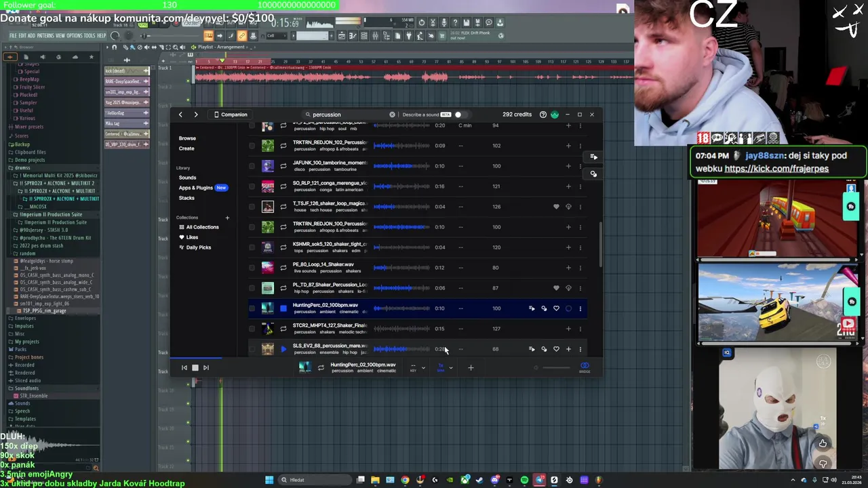Go forward in Splice navigation history
This screenshot has height=488, width=868.
196,115
